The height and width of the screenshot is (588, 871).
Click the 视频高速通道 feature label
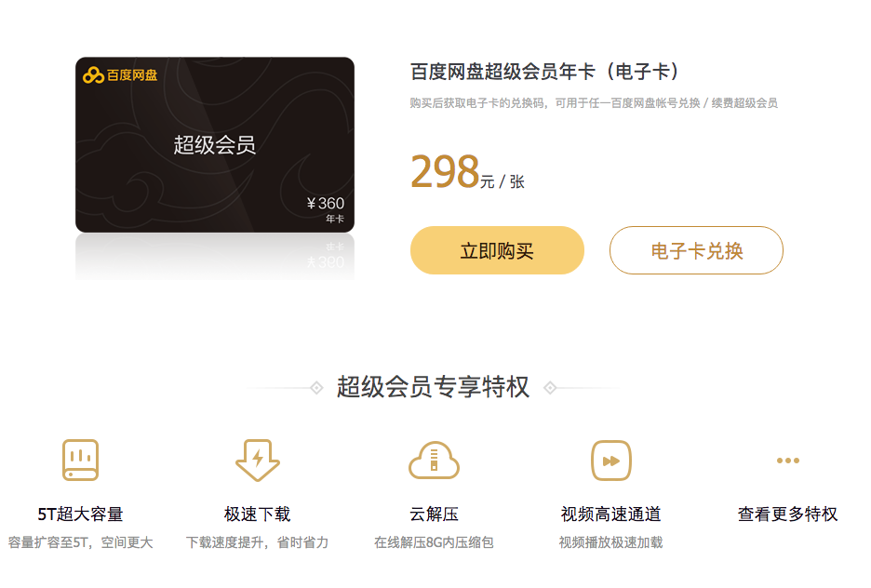click(611, 514)
